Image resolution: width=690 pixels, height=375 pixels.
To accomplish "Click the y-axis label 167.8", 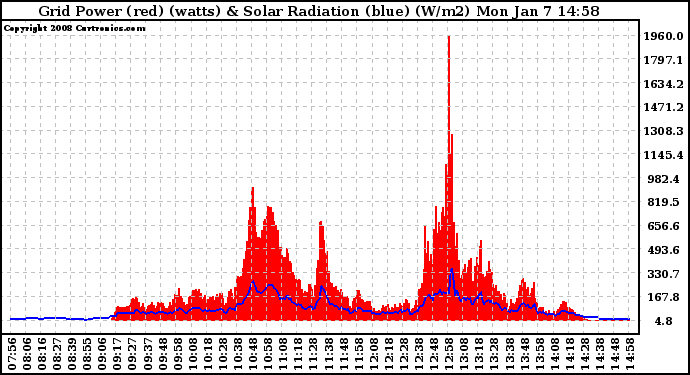I will point(665,298).
